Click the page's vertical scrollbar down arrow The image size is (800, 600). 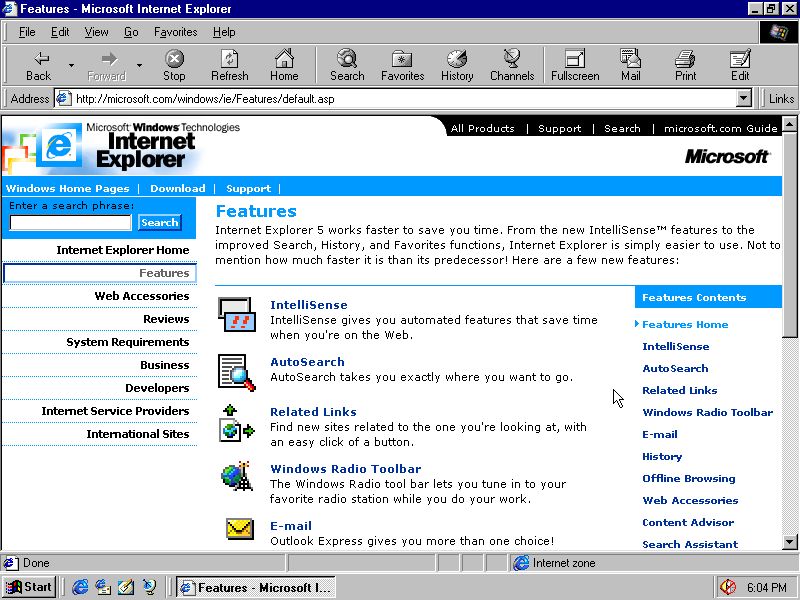[x=789, y=542]
